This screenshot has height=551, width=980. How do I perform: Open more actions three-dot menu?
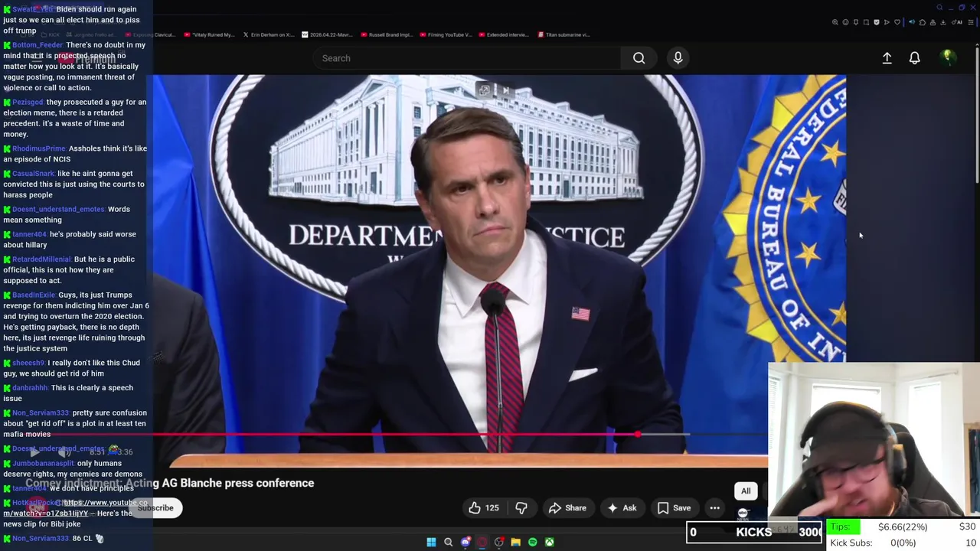(x=714, y=507)
